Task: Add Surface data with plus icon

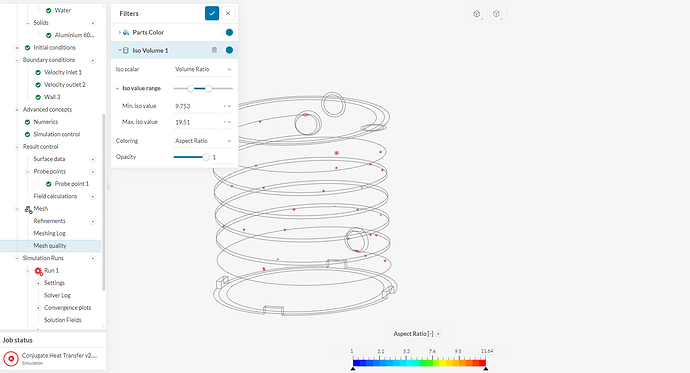Action: (92, 159)
